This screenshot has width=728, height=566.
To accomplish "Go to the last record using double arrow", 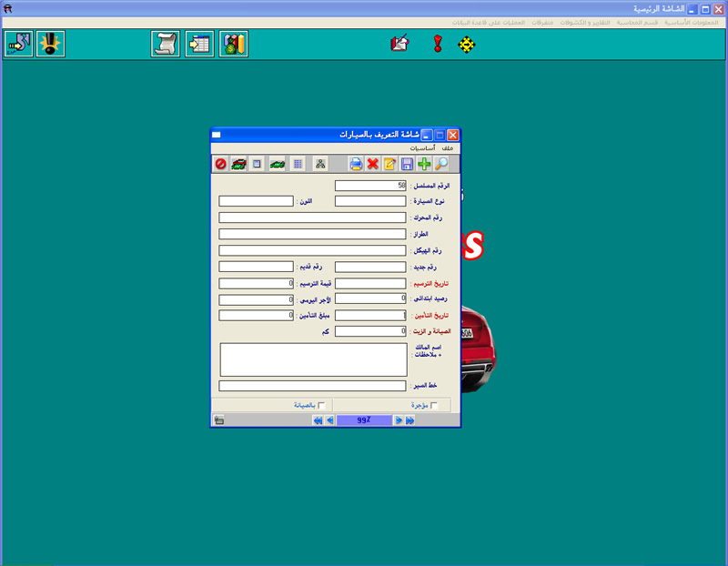I will 410,420.
